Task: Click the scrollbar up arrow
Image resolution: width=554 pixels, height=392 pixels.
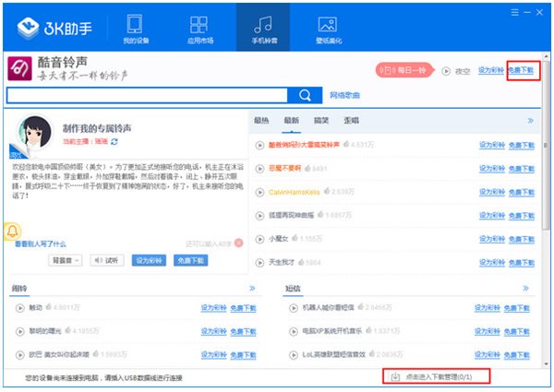Action: 546,56
